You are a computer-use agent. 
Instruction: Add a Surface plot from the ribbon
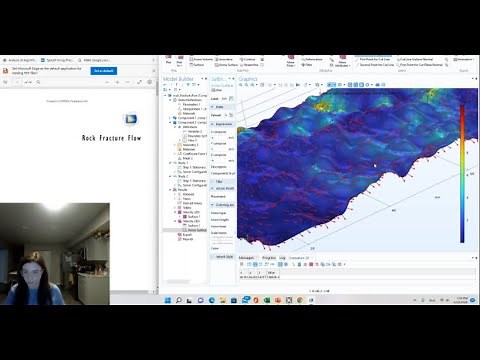pyautogui.click(x=197, y=65)
